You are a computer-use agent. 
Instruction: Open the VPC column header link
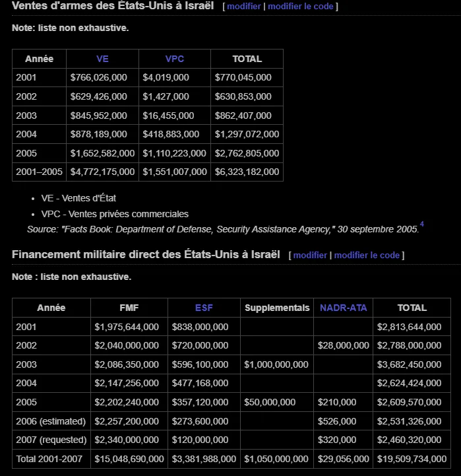click(x=175, y=59)
